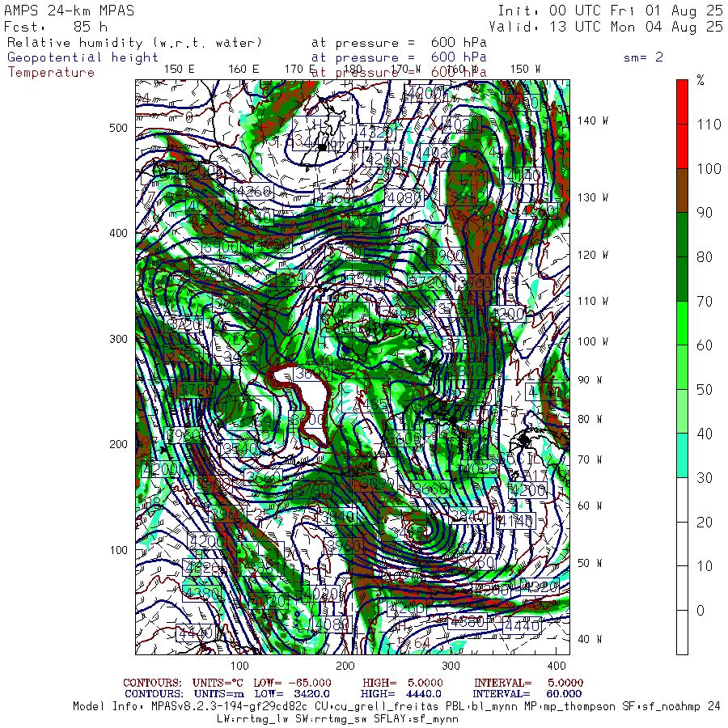Click the '160 E' longitude label
728x728 pixels.
(243, 70)
